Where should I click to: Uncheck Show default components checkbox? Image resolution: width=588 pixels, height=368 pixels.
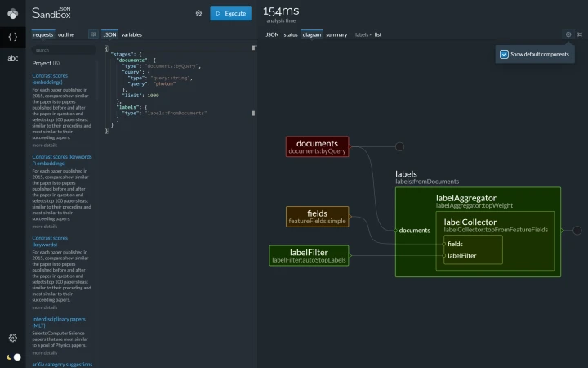pos(504,55)
